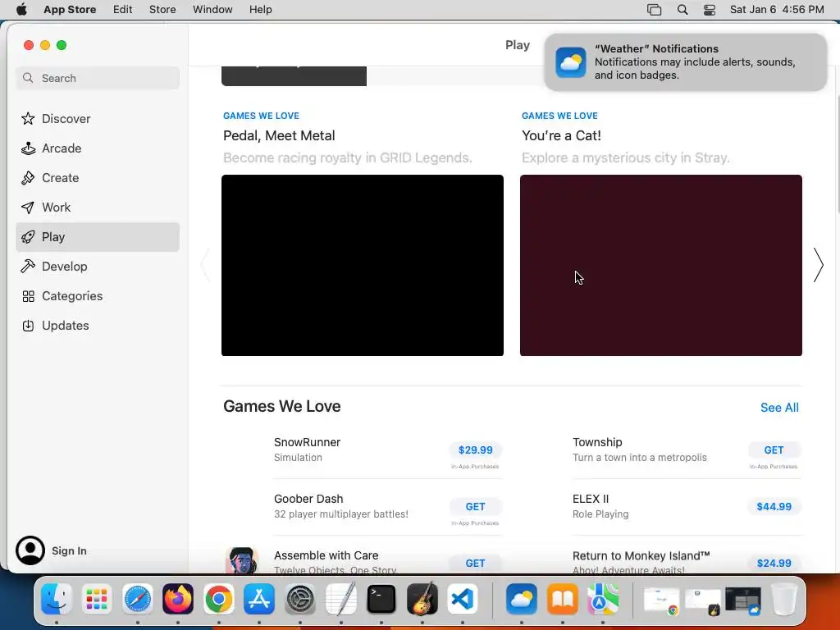
Task: Open Terminal from the Dock
Action: pos(381,599)
